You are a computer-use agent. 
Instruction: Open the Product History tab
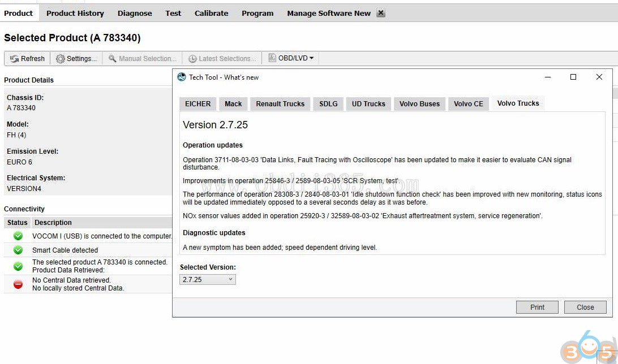click(75, 13)
